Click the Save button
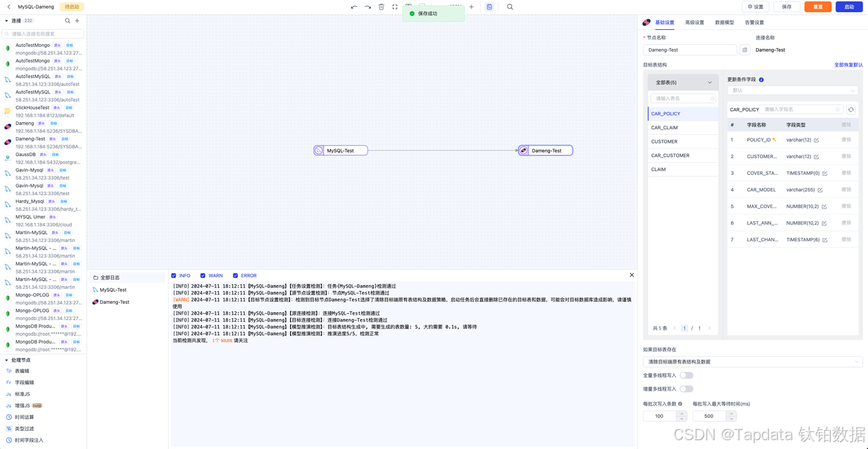 (x=787, y=7)
